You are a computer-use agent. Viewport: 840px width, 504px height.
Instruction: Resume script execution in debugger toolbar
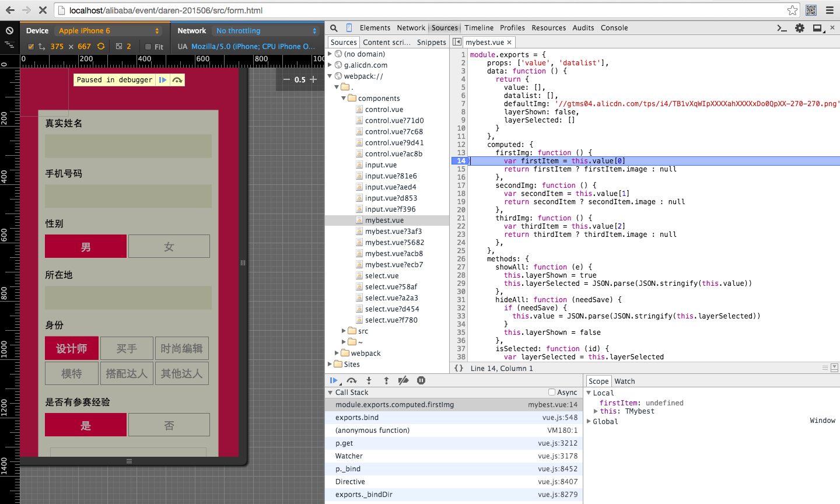point(334,380)
